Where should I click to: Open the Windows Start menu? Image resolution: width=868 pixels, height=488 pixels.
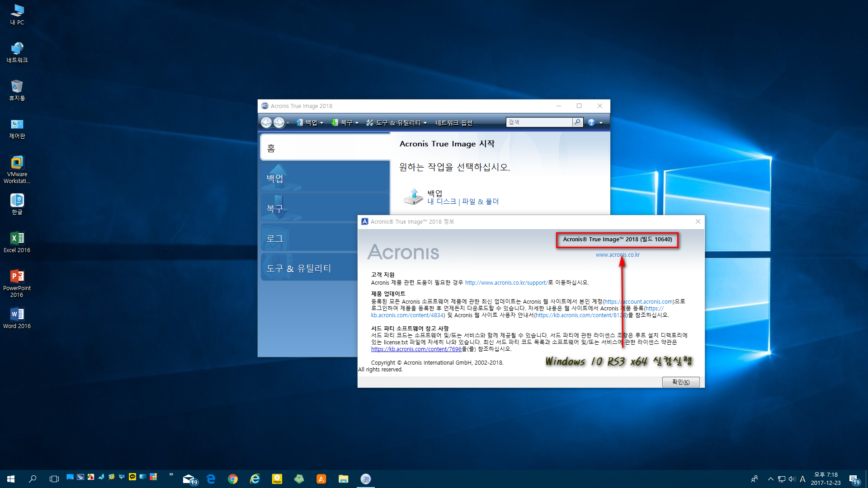coord(11,479)
